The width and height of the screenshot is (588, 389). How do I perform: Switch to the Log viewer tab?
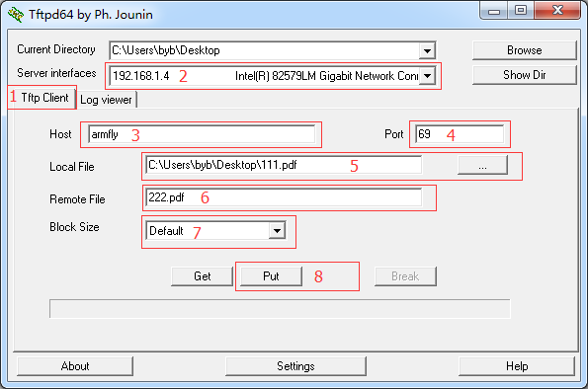point(107,100)
